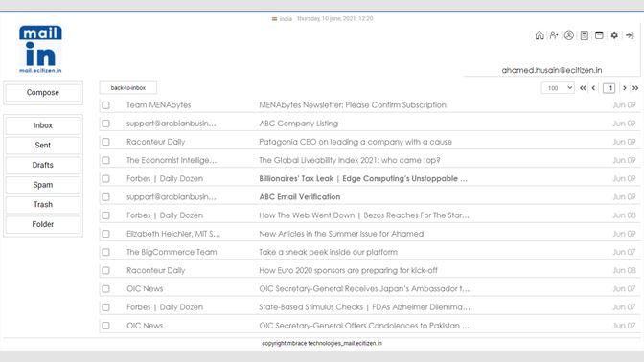
Task: Click sender The Economist Intellige...
Action: pos(172,160)
